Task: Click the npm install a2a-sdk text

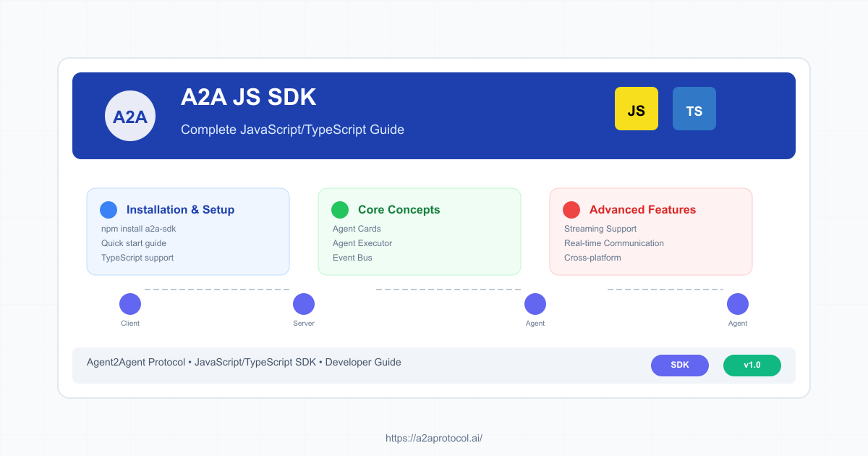Action: (139, 229)
